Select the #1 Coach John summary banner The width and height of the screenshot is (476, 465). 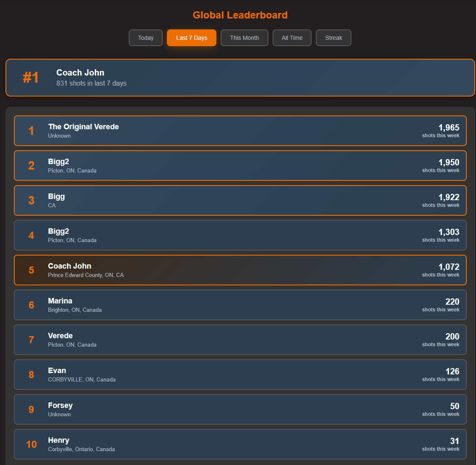[238, 78]
